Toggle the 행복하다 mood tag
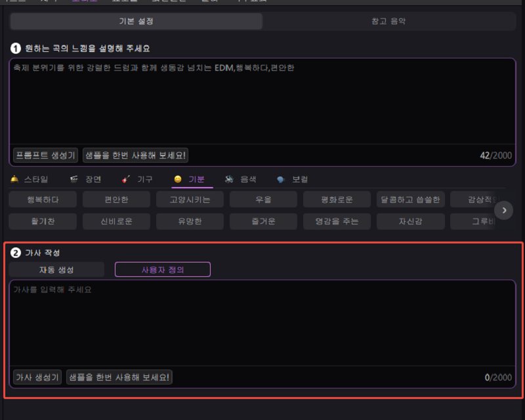The width and height of the screenshot is (525, 420). point(43,199)
